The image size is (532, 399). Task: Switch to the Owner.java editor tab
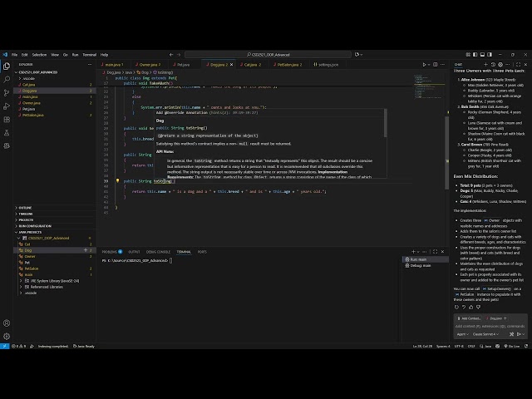(150, 65)
